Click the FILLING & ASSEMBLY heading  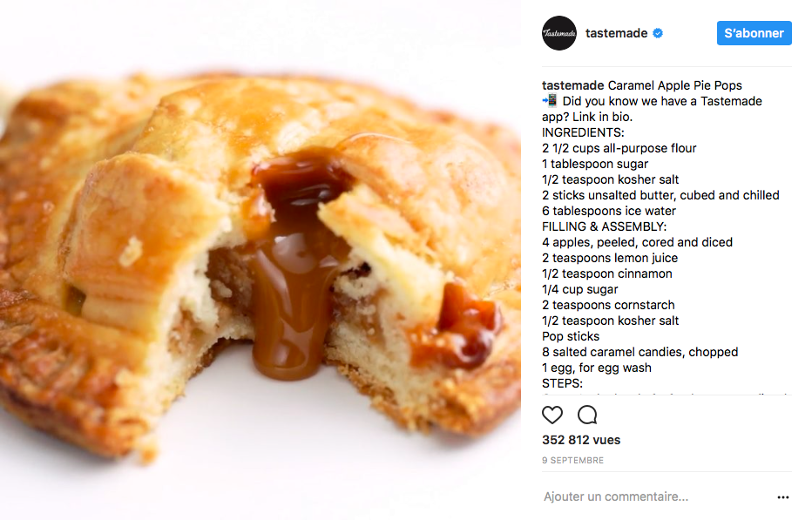click(x=605, y=226)
